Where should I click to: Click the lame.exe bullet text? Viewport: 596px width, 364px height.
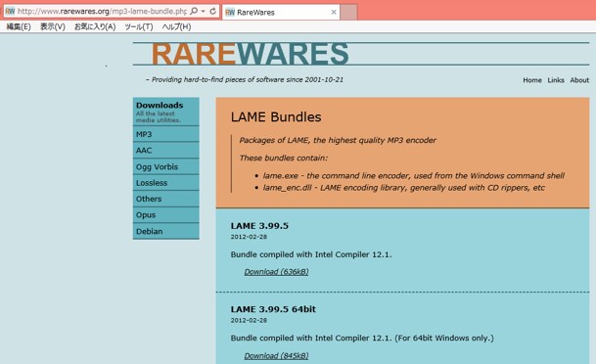click(x=414, y=175)
